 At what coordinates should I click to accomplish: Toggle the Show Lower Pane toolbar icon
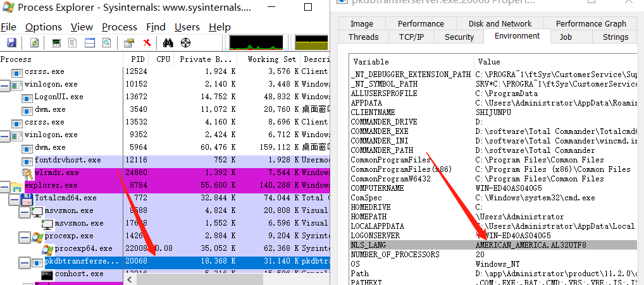click(x=90, y=42)
